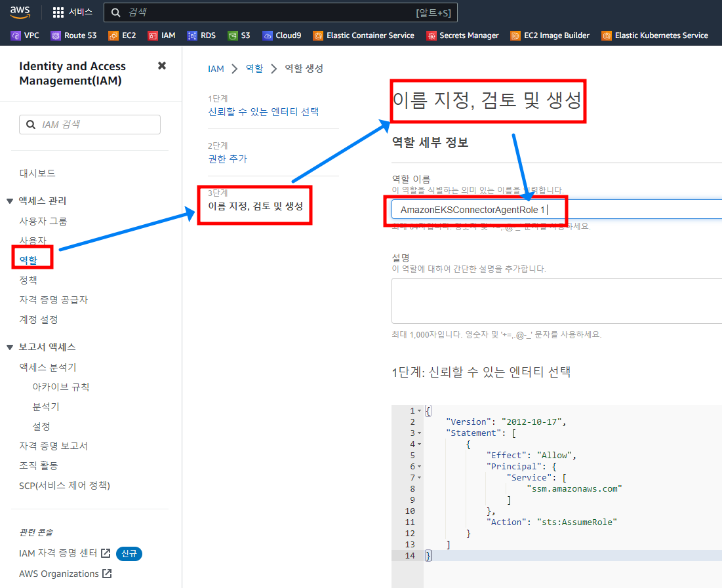Go to step 1 신뢰할 수 있는 엔터티 선택
Image resolution: width=722 pixels, height=588 pixels.
(264, 111)
